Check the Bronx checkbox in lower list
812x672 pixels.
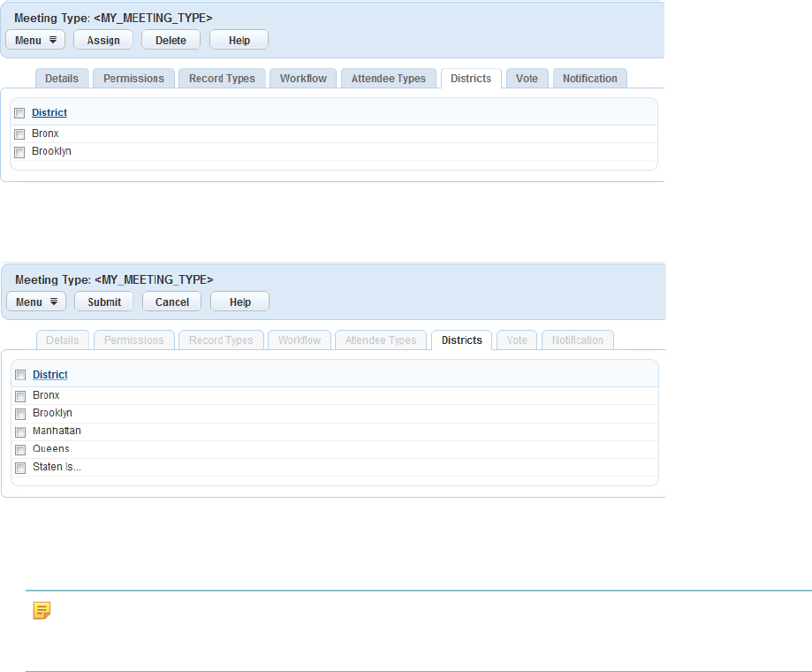(20, 396)
